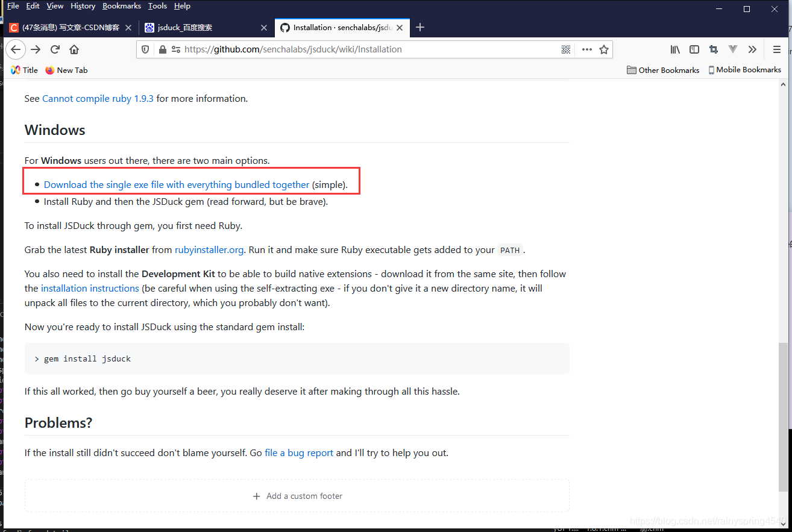
Task: Open the History menu
Action: click(x=83, y=6)
